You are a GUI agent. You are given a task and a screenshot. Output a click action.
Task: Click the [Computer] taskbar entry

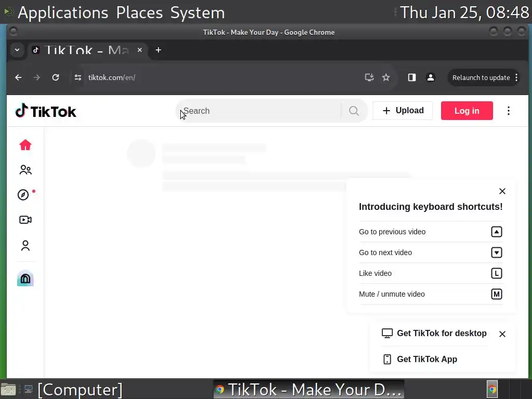click(73, 390)
